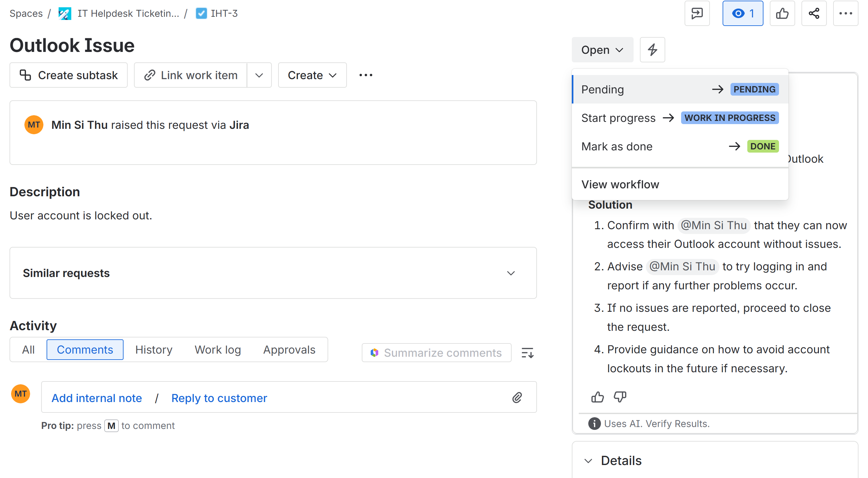Click the Create subtask button

pos(68,75)
